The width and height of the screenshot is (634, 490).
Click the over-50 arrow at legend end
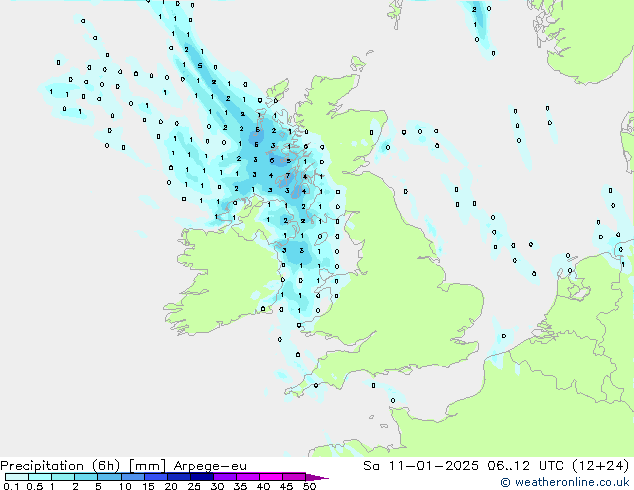tap(317, 477)
